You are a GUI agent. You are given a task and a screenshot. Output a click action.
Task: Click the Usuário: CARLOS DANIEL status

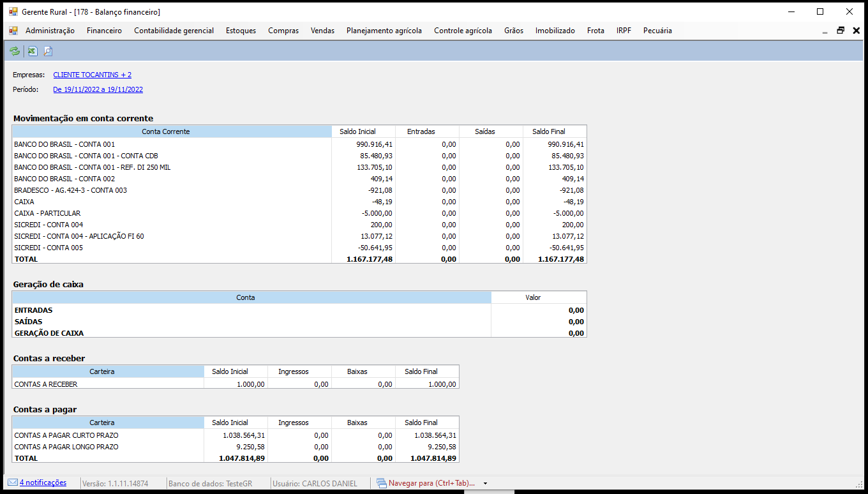tap(315, 484)
